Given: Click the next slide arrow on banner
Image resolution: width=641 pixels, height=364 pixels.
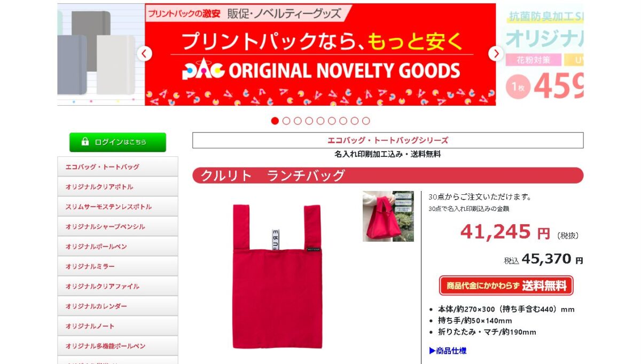Looking at the screenshot, I should click(x=496, y=54).
